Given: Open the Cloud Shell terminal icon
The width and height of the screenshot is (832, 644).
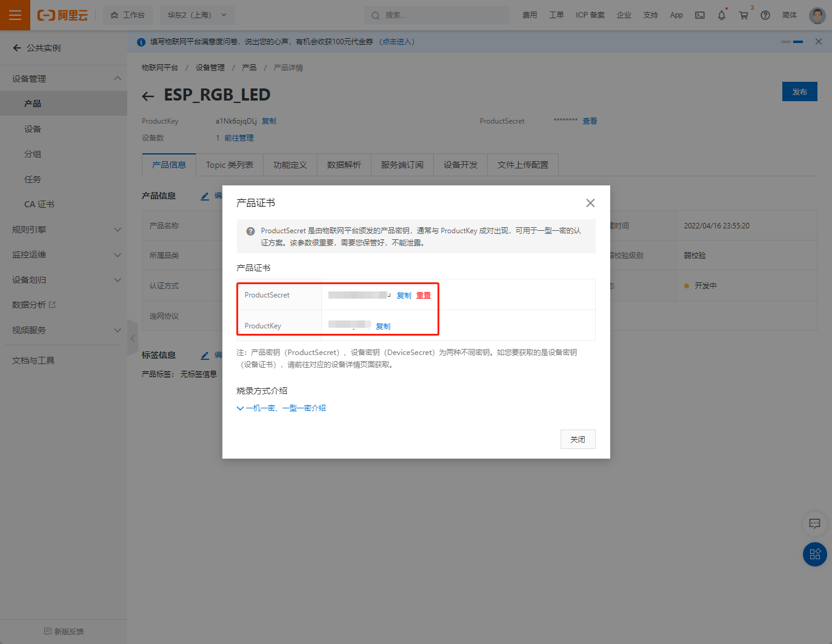Looking at the screenshot, I should click(700, 15).
